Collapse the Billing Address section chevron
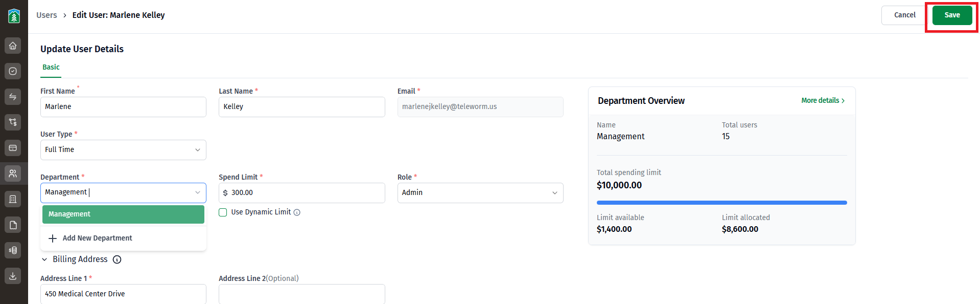 coord(44,259)
